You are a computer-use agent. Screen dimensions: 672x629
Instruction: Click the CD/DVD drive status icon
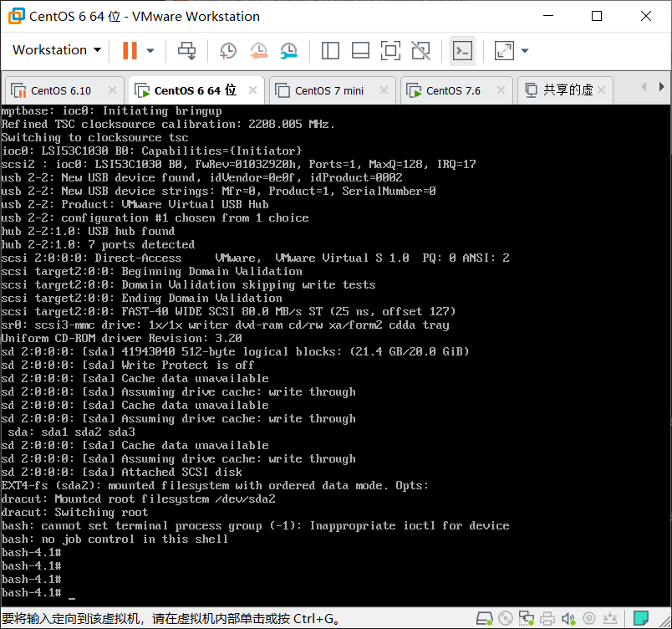click(x=506, y=618)
